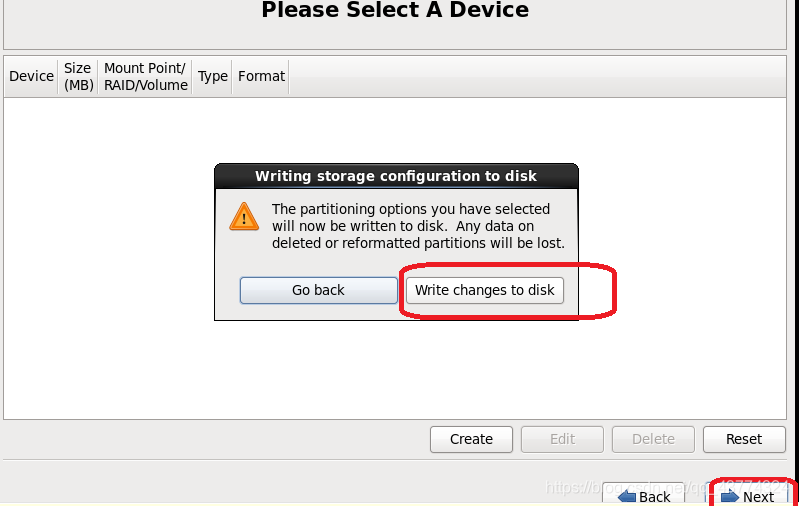
Task: Click the partitioning warning message text
Action: [418, 226]
